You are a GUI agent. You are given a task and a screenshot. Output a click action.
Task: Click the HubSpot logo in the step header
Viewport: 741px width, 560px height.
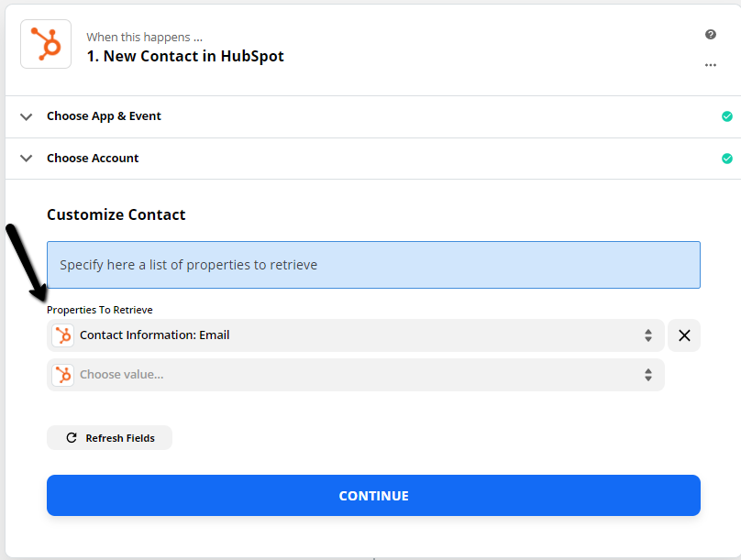tap(46, 44)
